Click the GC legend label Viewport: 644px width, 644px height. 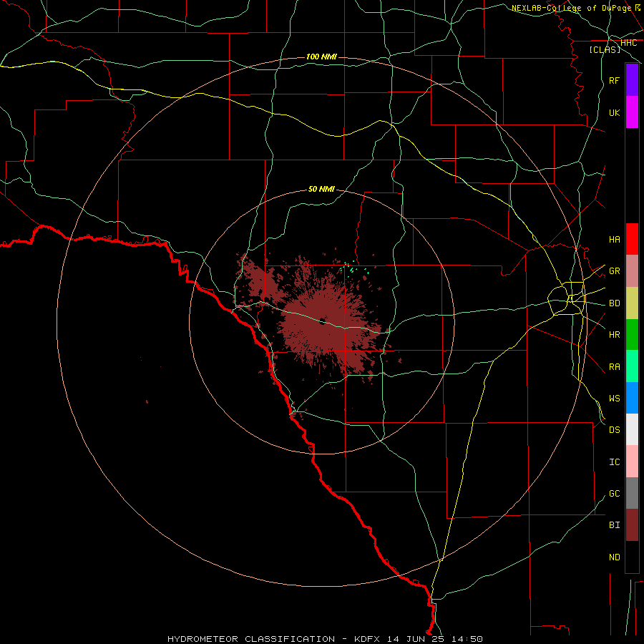click(x=614, y=493)
